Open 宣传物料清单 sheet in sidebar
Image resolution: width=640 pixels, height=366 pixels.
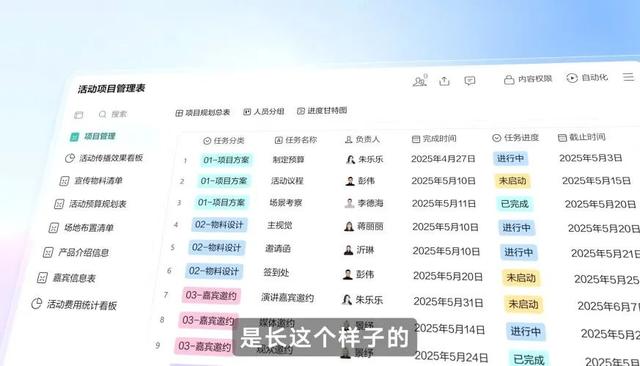click(x=91, y=180)
